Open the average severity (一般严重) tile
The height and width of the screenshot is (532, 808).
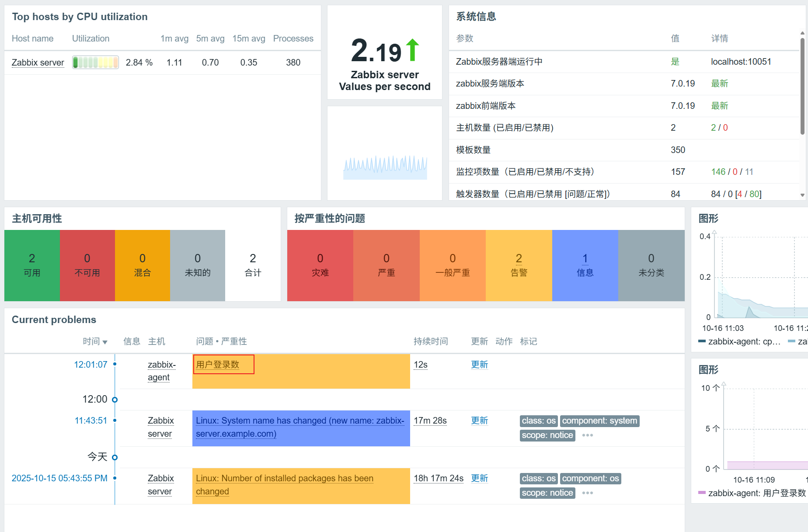(x=453, y=265)
